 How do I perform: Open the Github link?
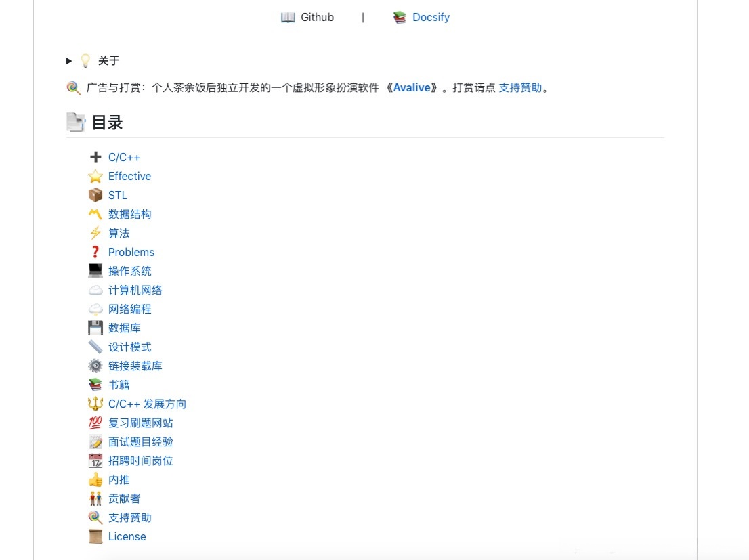316,17
